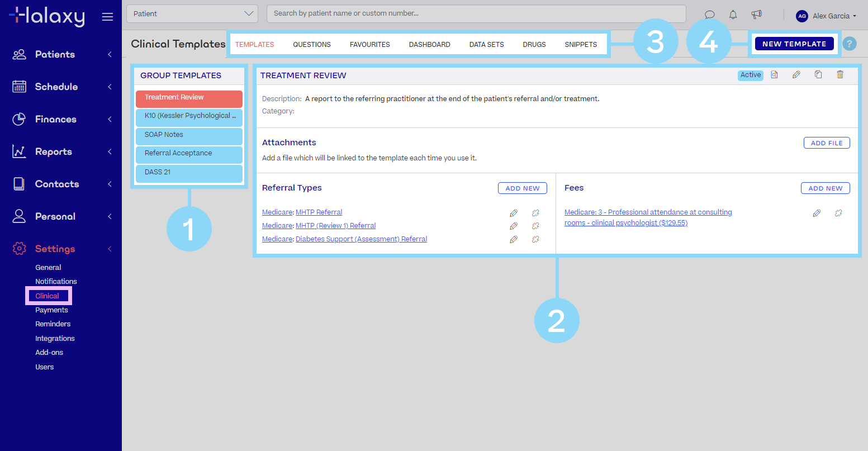Viewport: 868px width, 451px height.
Task: Open help using the question mark icon
Action: pyautogui.click(x=850, y=44)
